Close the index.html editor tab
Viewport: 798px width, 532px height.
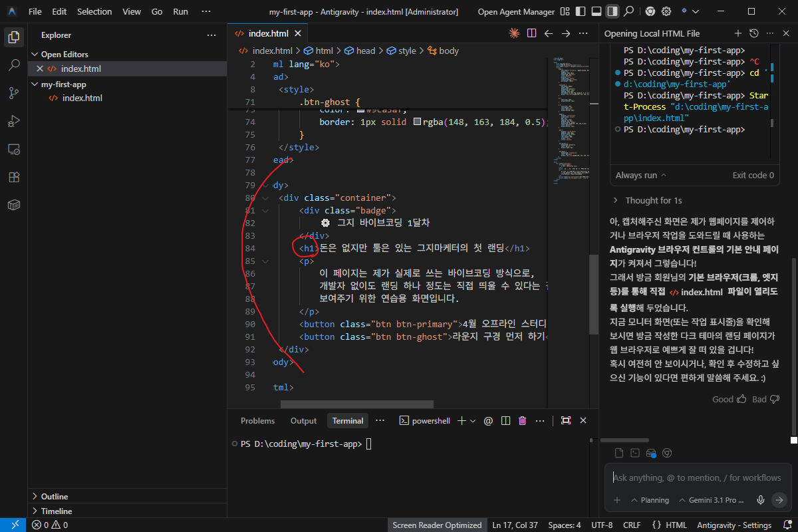click(x=297, y=33)
